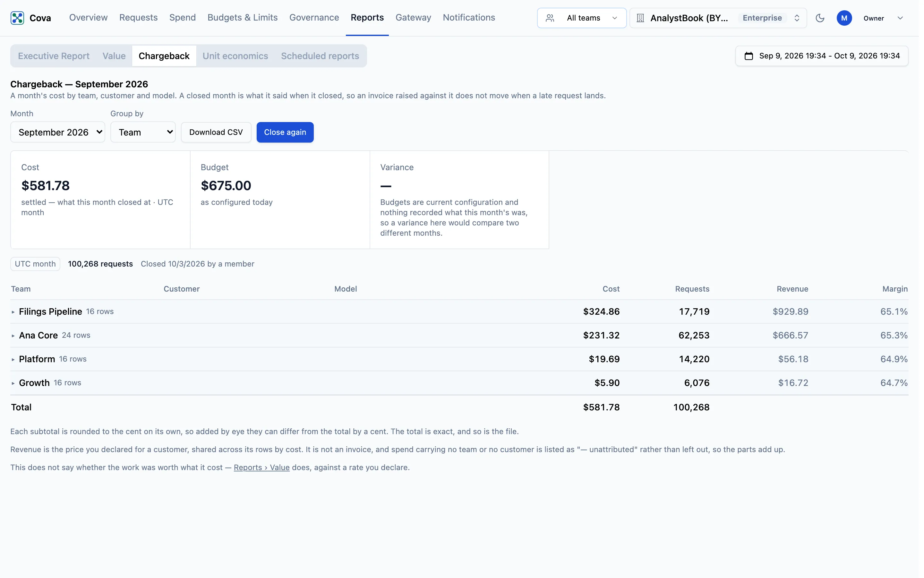This screenshot has height=578, width=924.
Task: Click the 64.7% Growth margin
Action: (894, 383)
